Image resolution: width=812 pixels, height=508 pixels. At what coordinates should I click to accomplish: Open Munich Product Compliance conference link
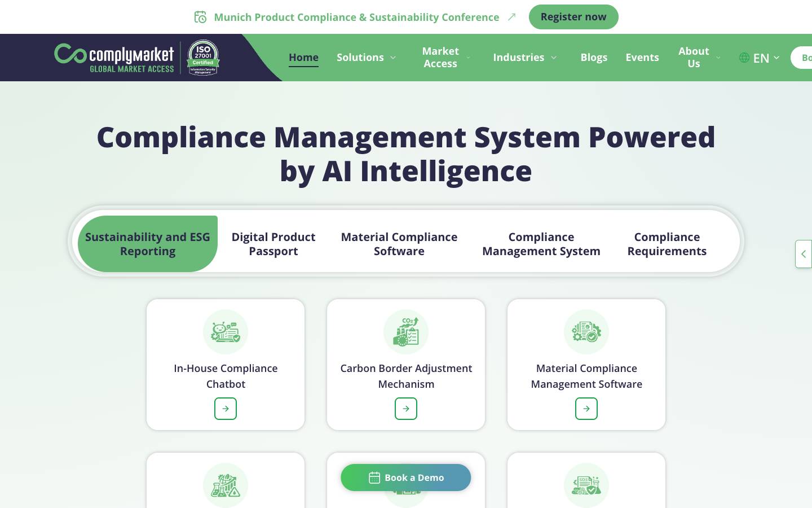pyautogui.click(x=356, y=17)
